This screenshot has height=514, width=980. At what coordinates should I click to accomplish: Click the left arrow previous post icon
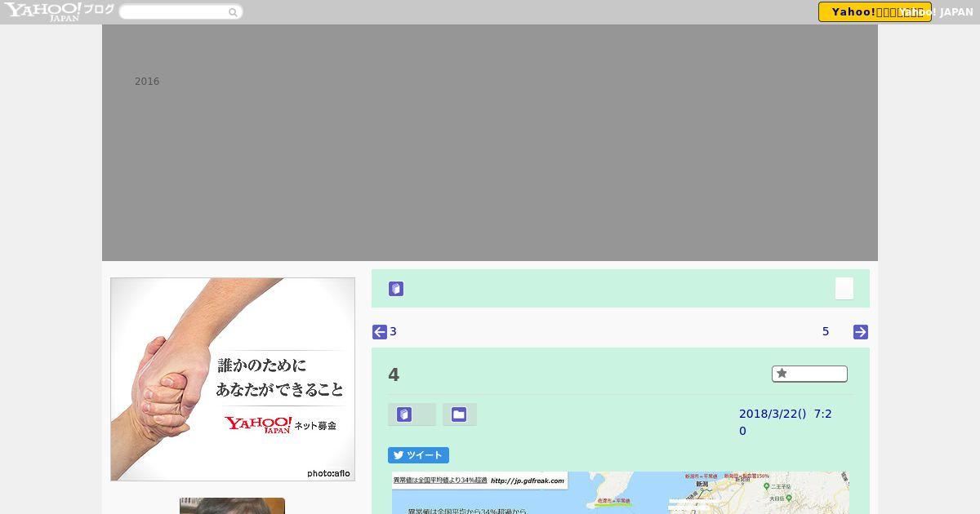[x=380, y=332]
